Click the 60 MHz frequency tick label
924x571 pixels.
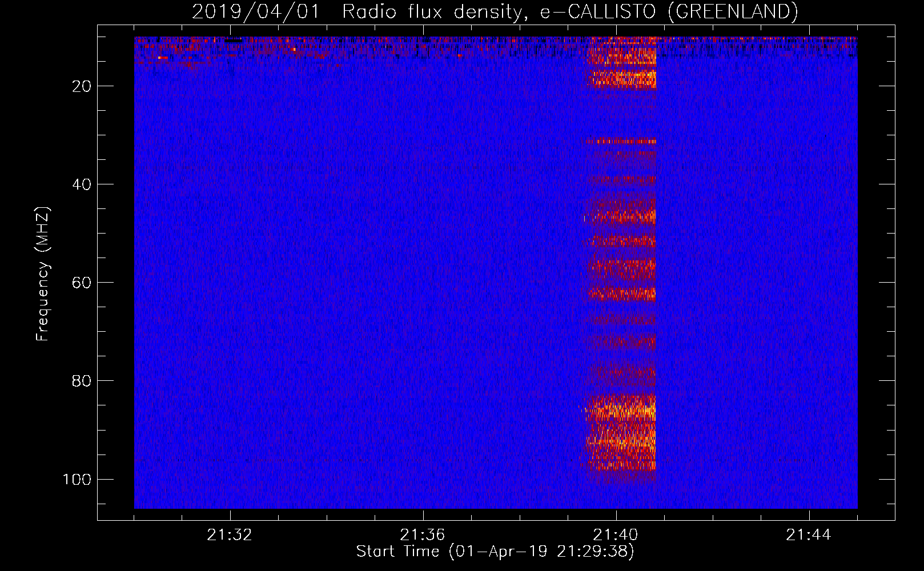[82, 283]
